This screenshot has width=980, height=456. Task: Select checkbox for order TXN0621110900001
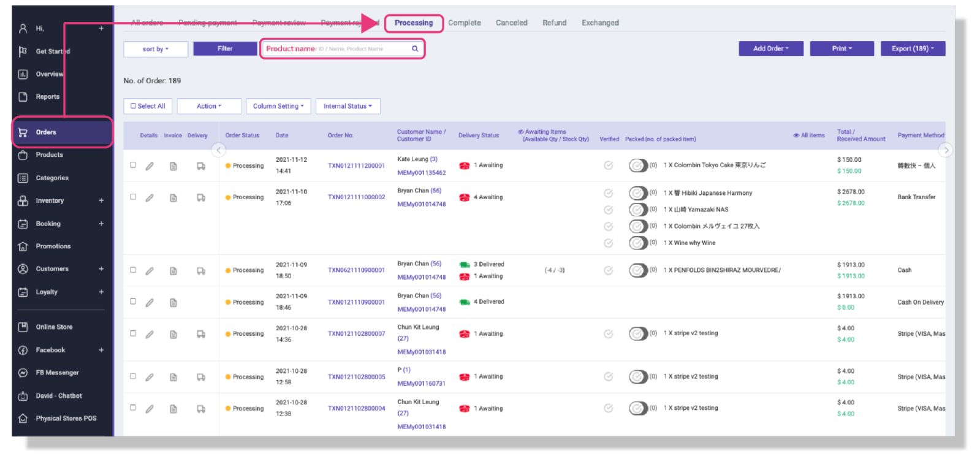tap(133, 270)
